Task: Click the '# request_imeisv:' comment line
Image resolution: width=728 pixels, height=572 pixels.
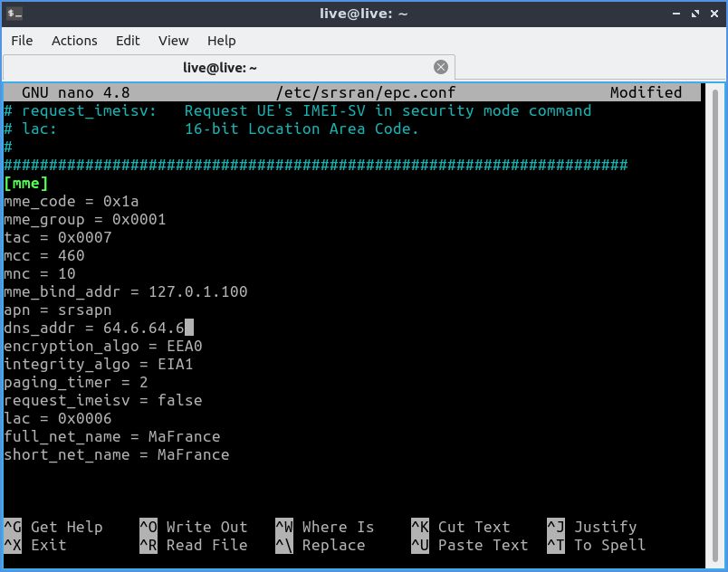Action: pos(298,111)
